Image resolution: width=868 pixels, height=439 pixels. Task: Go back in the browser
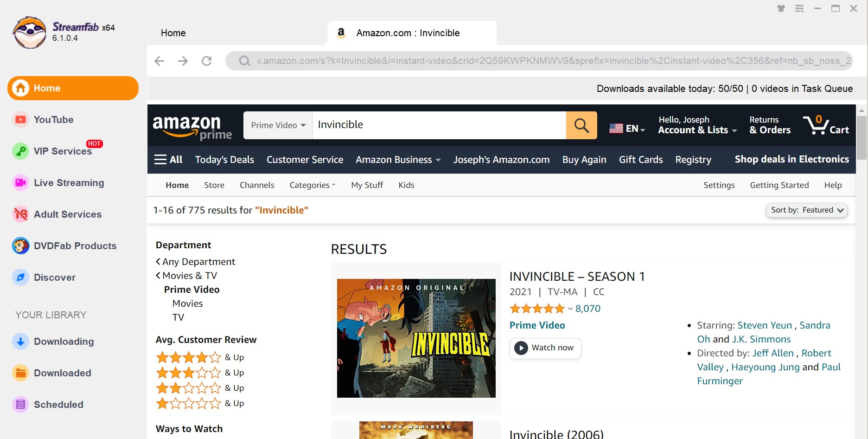click(160, 61)
